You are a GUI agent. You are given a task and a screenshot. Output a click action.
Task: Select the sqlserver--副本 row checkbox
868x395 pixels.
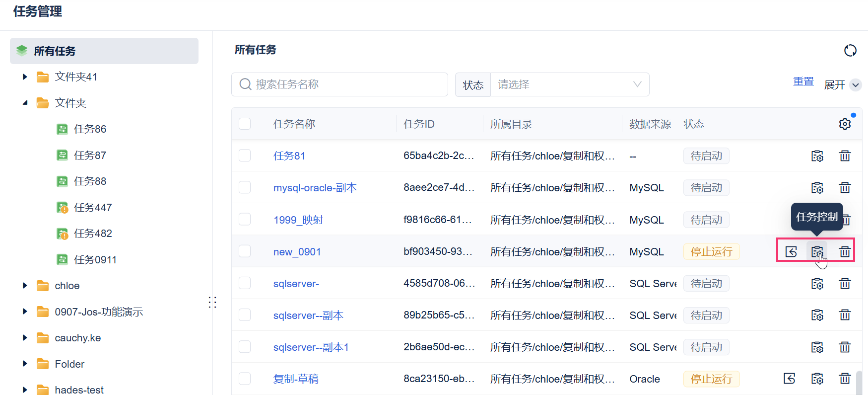pyautogui.click(x=245, y=315)
